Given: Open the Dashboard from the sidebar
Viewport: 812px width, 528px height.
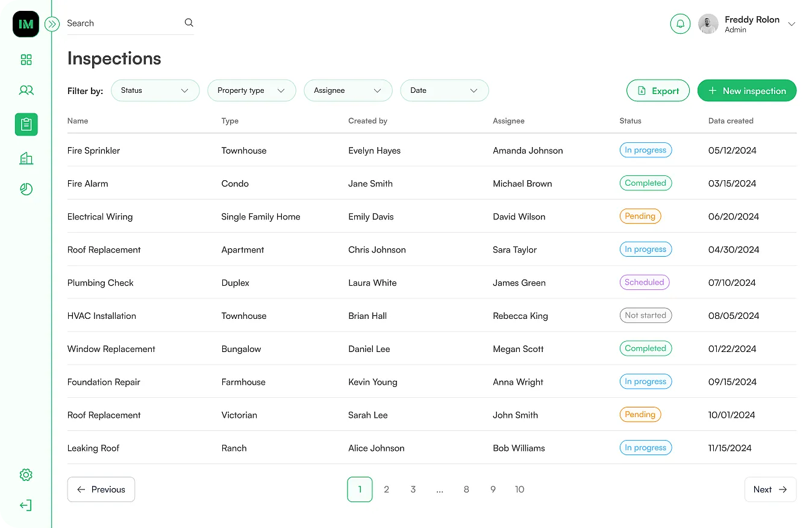Looking at the screenshot, I should [x=26, y=60].
